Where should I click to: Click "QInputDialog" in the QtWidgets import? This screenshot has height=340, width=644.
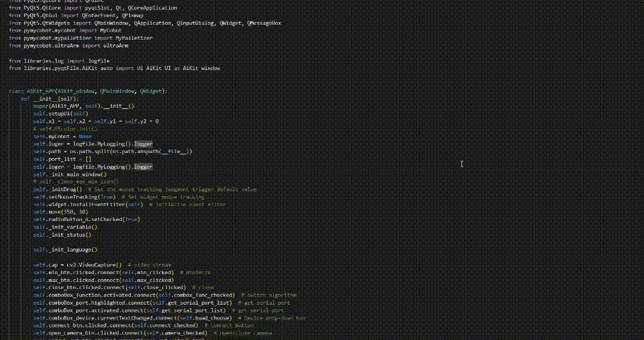[x=195, y=23]
